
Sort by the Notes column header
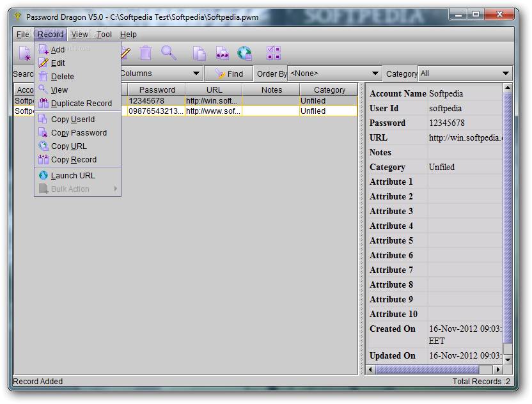[271, 90]
